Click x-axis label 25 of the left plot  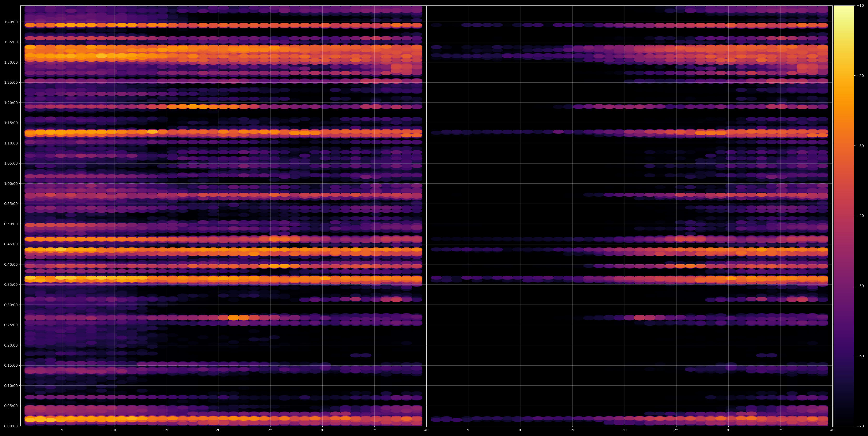coord(270,430)
